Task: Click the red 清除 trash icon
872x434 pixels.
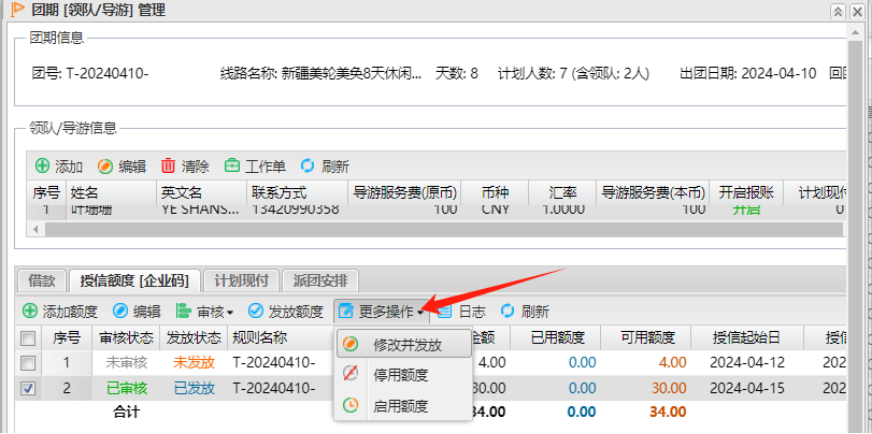Action: coord(169,166)
